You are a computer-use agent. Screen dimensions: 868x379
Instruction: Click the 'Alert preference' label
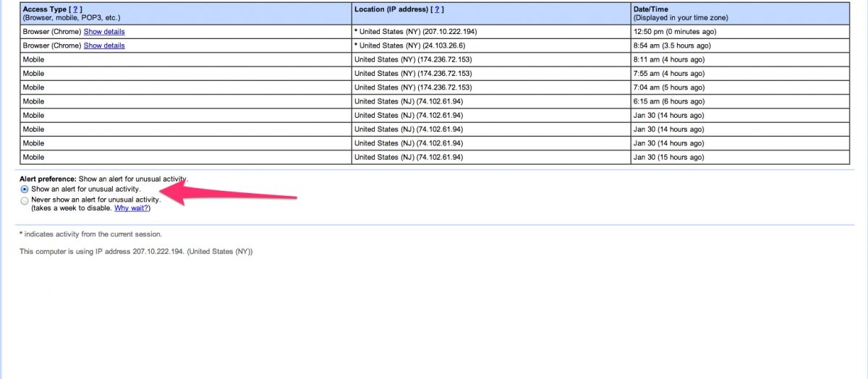pos(48,179)
